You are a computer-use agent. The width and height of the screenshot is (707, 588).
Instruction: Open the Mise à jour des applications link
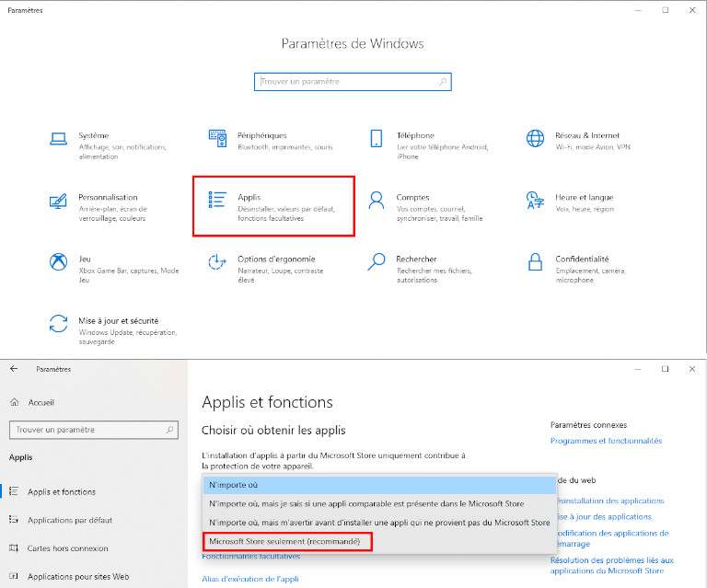point(604,517)
